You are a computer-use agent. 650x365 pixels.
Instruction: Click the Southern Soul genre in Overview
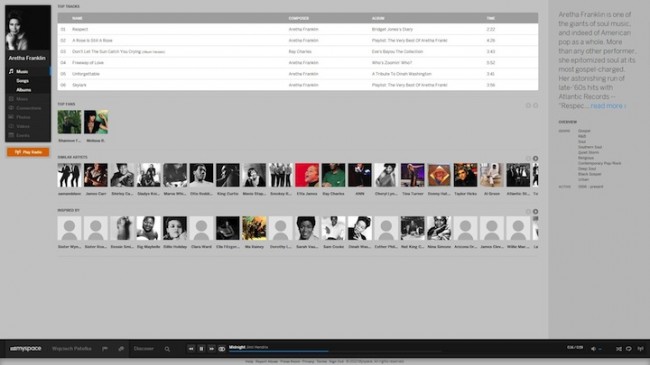click(590, 147)
